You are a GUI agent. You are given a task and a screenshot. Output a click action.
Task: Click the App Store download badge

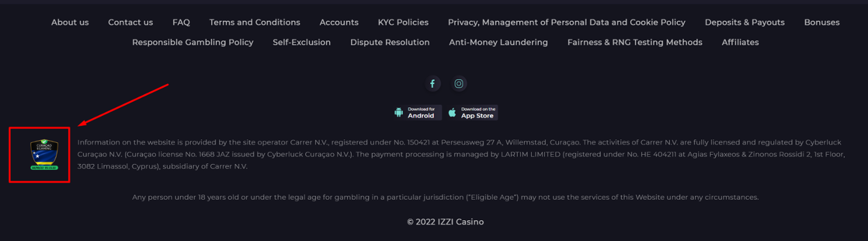(472, 112)
